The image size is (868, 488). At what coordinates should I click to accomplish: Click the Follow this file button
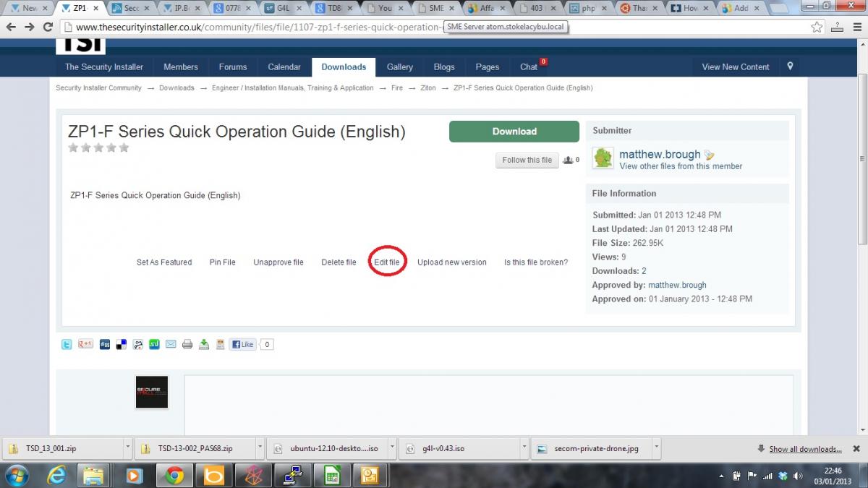pos(527,160)
